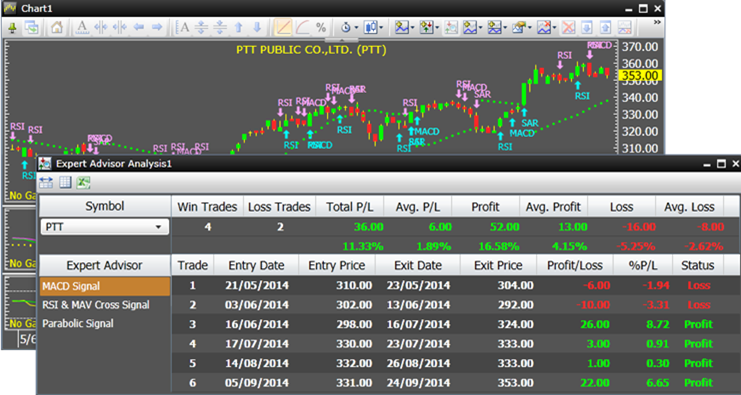Click the horizontal axis scale 'A' icon
The height and width of the screenshot is (395, 741).
[x=82, y=27]
